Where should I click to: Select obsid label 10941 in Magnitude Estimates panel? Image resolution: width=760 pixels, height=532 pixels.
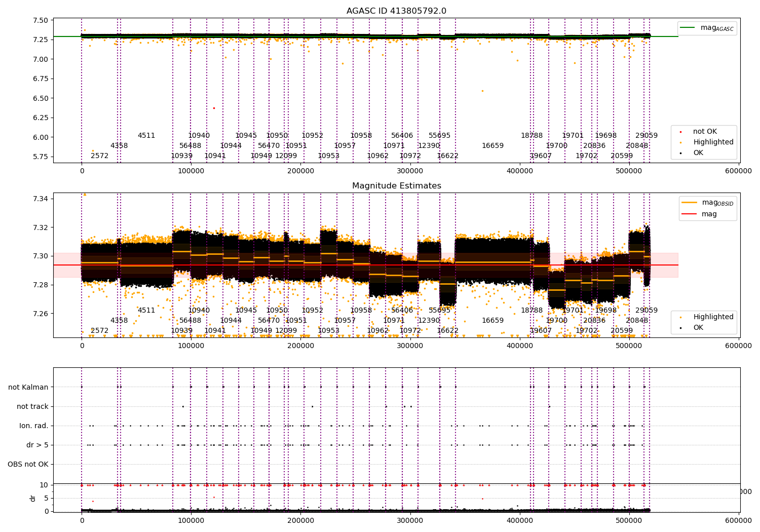(x=215, y=330)
